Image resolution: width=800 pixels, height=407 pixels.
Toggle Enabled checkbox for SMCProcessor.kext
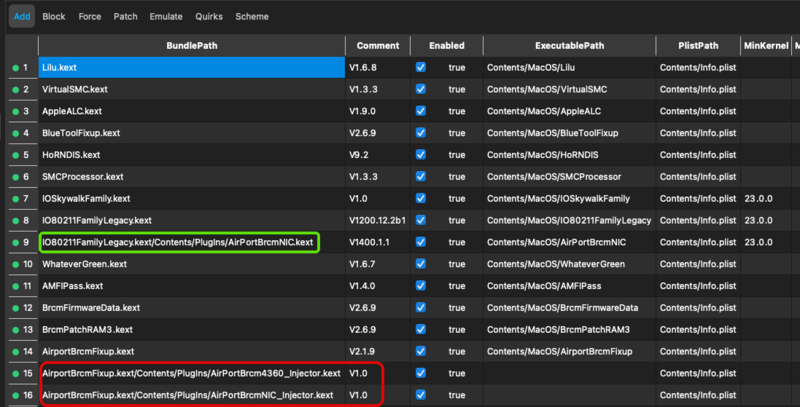click(420, 176)
